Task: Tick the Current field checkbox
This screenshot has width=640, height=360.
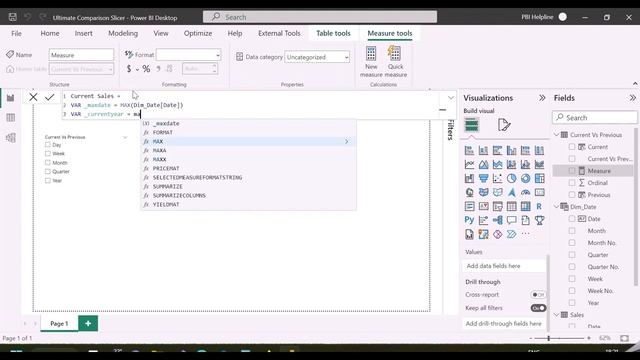Action: (572, 147)
